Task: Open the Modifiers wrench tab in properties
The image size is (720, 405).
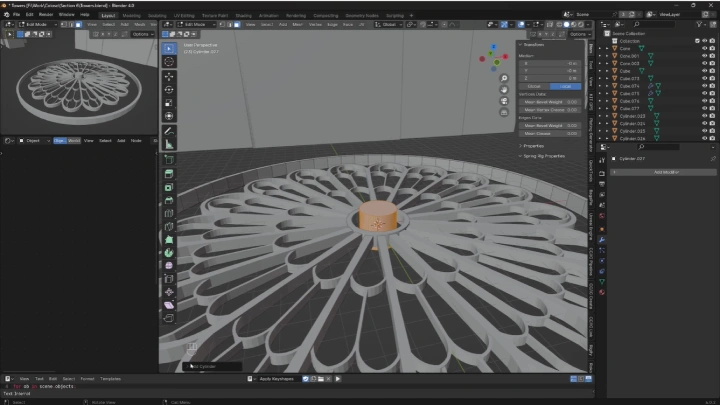Action: 602,240
